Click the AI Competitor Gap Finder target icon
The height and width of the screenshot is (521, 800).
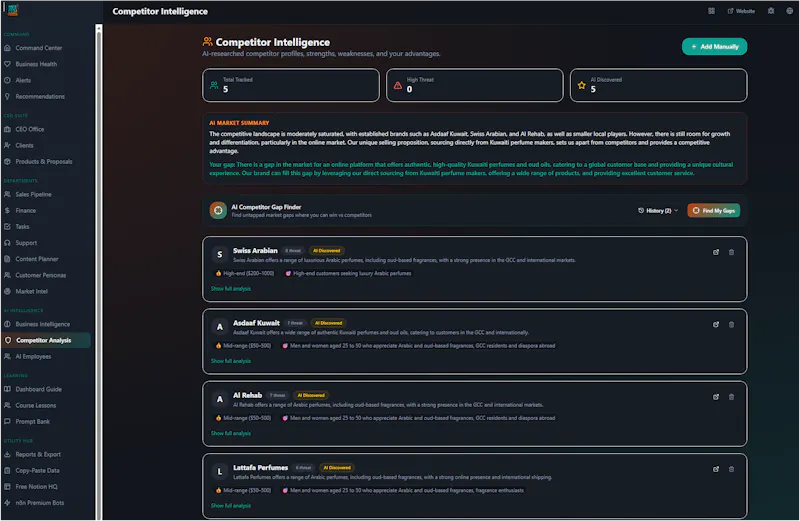[218, 210]
